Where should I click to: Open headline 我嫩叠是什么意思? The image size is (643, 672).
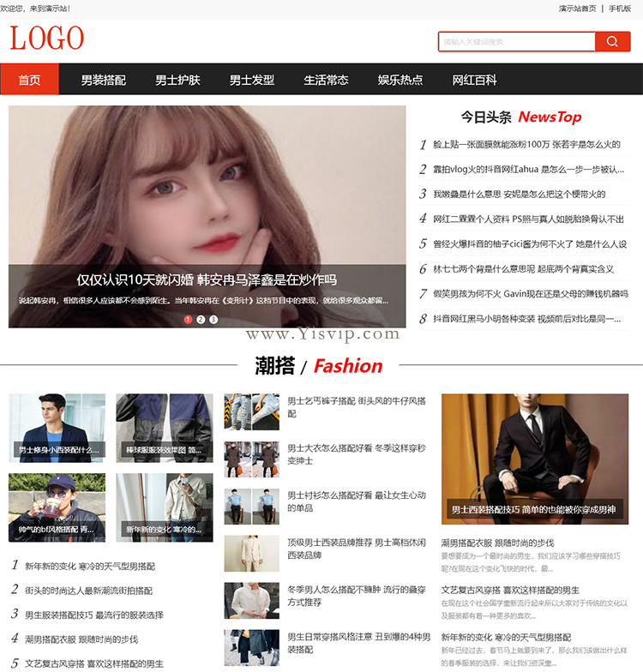(519, 195)
